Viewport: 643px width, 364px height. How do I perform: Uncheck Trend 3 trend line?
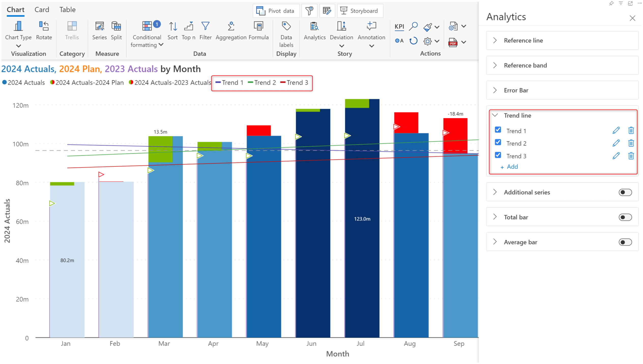point(498,155)
